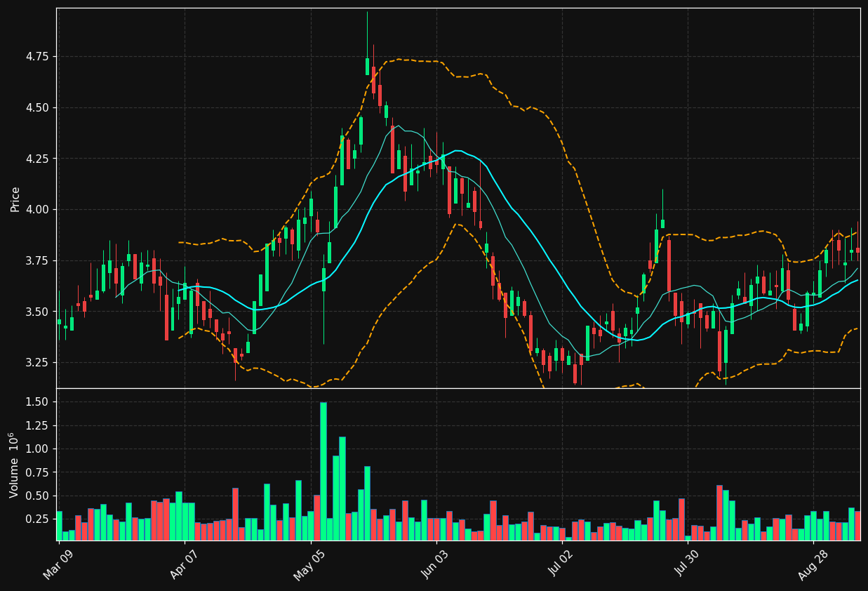Screen dimensions: 868x591
Task: Click the 1.50 volume tick label
Action: click(x=36, y=401)
